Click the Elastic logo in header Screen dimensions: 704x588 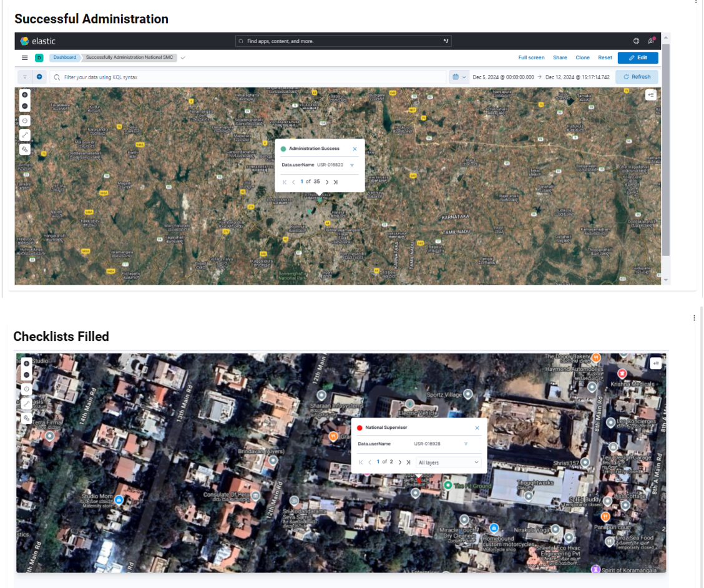point(37,41)
